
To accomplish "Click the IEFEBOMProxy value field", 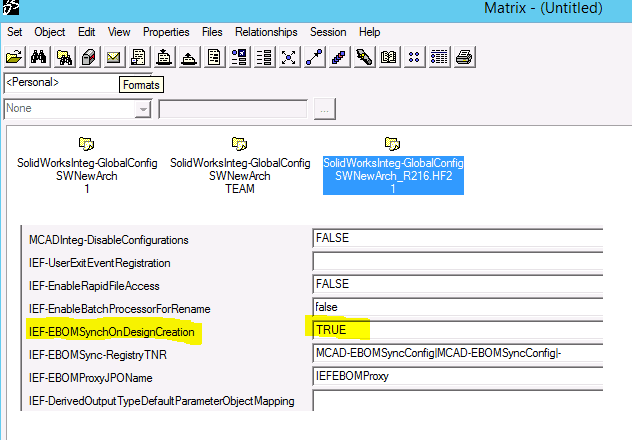I will click(x=457, y=376).
